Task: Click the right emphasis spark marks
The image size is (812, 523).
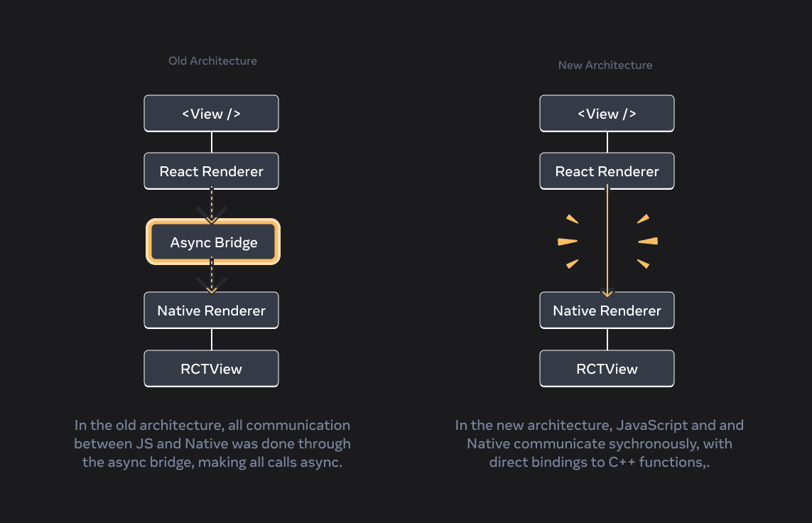Action: click(x=645, y=242)
